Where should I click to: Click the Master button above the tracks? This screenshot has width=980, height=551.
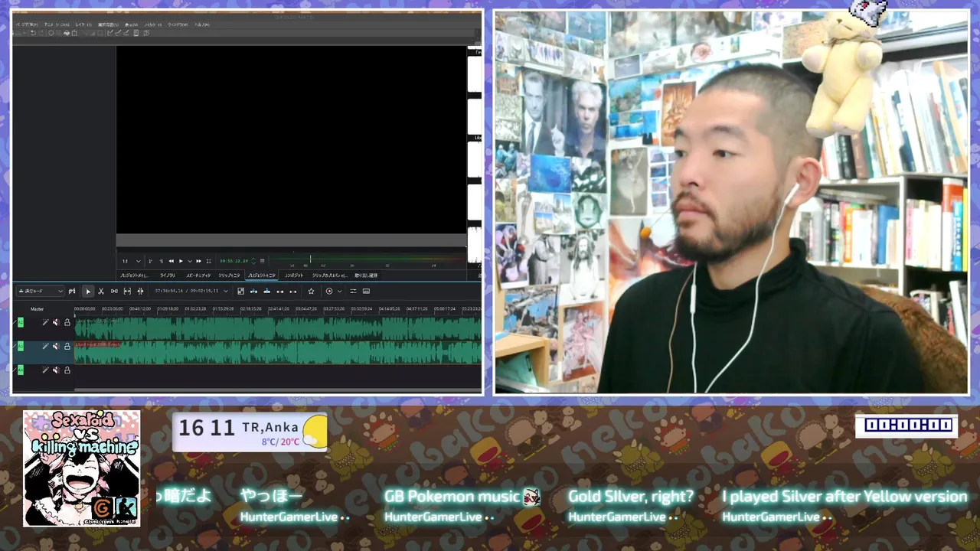37,309
